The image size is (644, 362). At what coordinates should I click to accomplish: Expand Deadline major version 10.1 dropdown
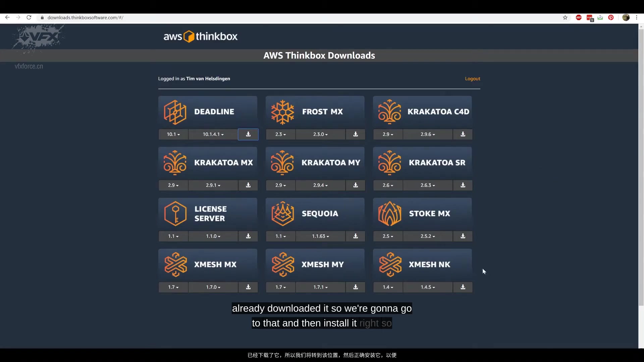(x=173, y=134)
